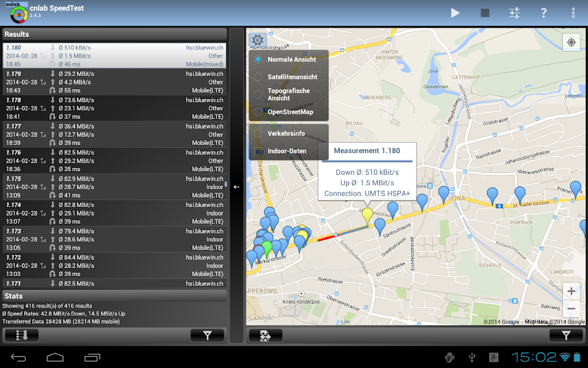Click the blue marker on Säntisstrasse
Image resolution: width=588 pixels, height=368 pixels.
pyautogui.click(x=380, y=226)
